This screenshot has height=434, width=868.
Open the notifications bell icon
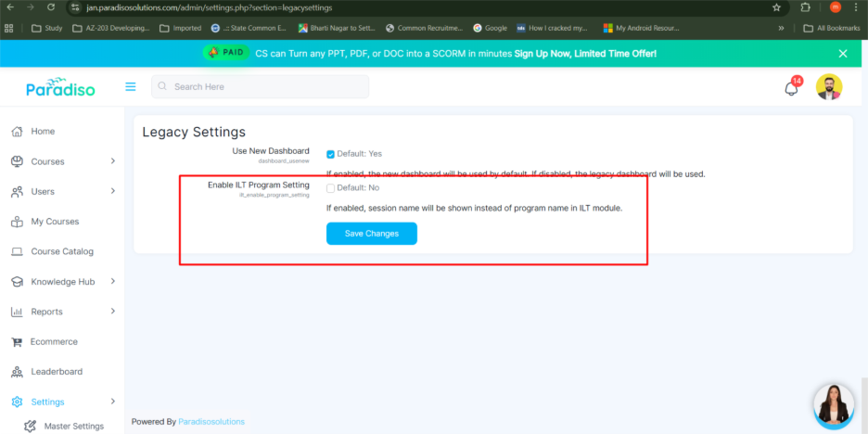(791, 88)
